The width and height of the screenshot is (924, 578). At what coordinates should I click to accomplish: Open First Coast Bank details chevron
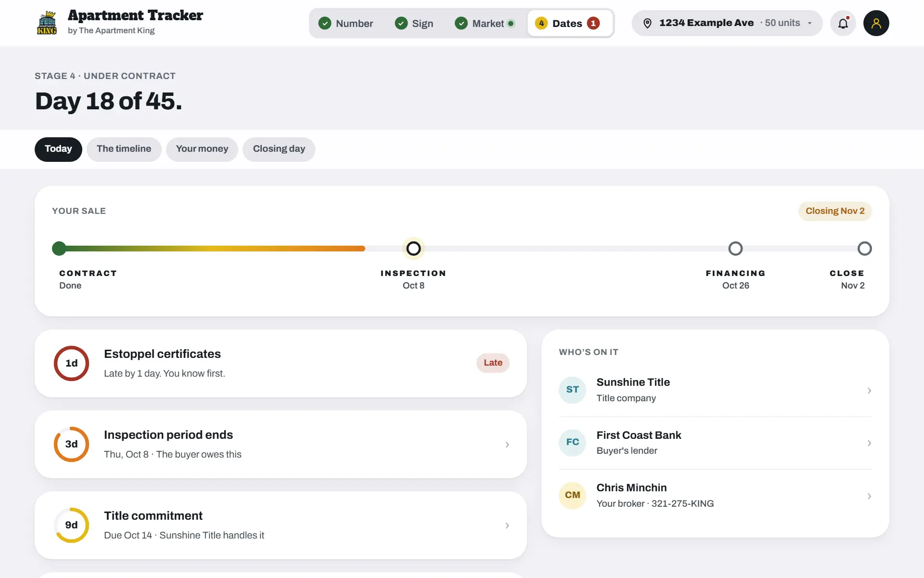(869, 443)
